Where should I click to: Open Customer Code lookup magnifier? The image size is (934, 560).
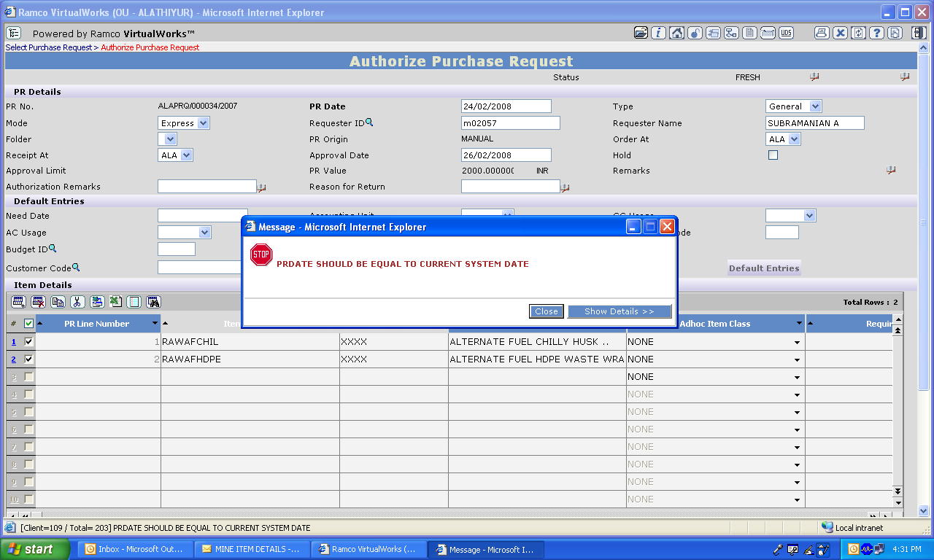click(76, 268)
